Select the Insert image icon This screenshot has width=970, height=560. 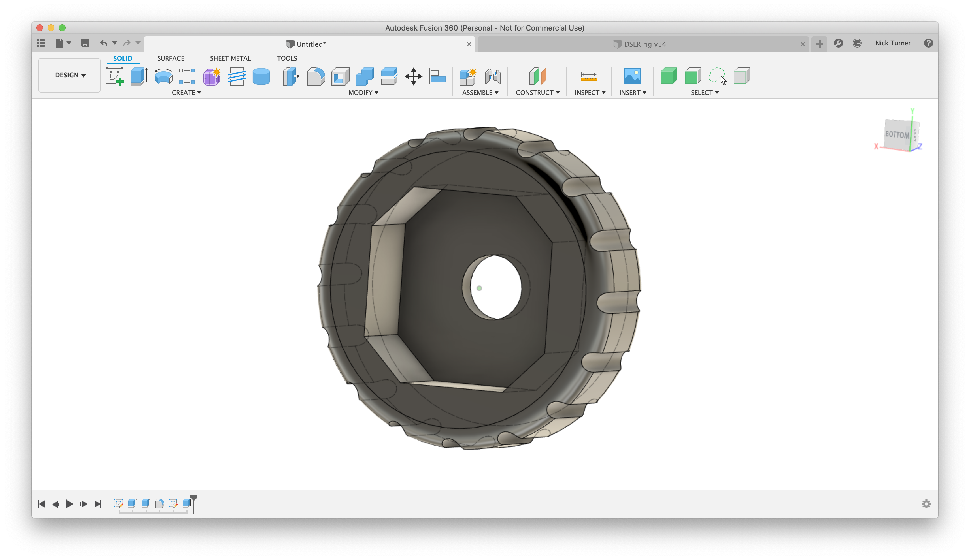point(633,76)
